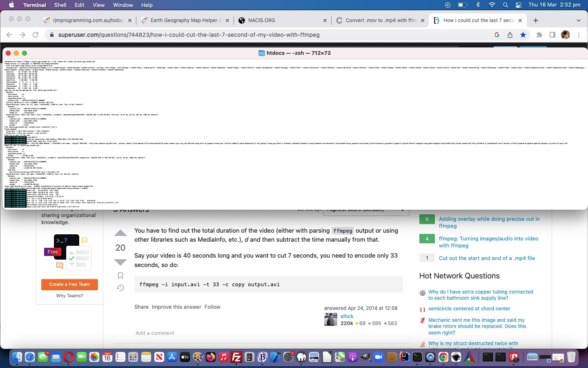Open the 'Cut out the start and end' link
Screen dimensions: 588x368
487,258
